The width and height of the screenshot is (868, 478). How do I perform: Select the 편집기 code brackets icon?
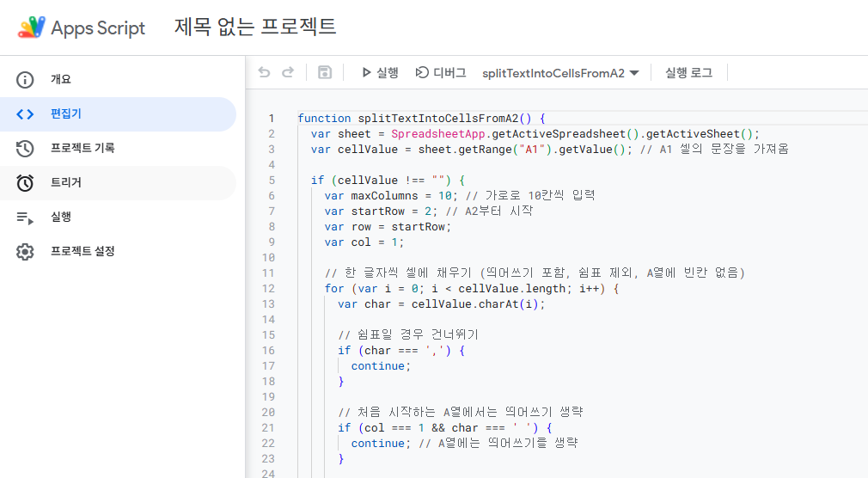point(25,114)
